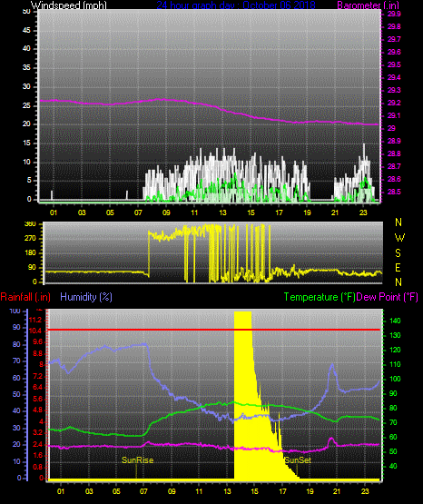Click rainfall scale value 4.8
The image size is (423, 504).
[37, 410]
